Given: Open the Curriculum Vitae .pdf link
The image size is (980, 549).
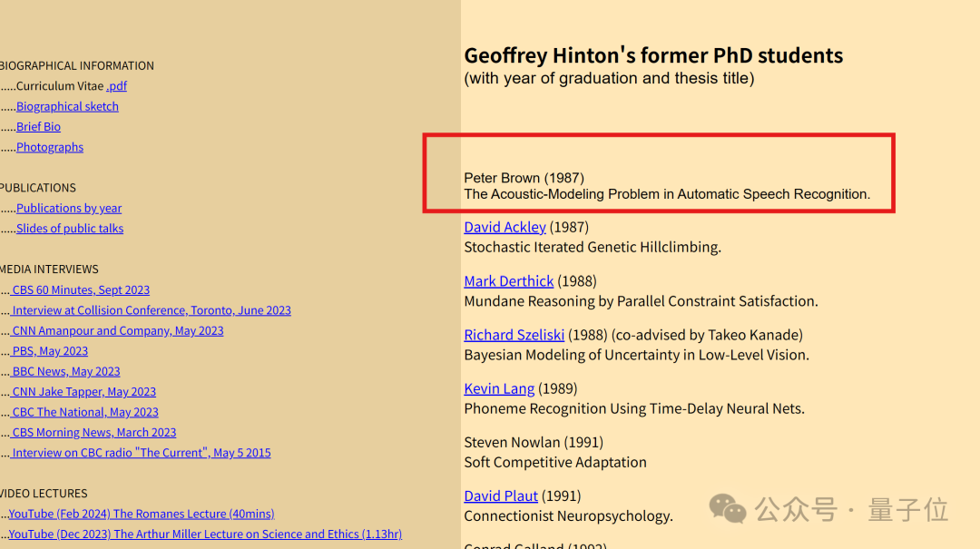Looking at the screenshot, I should (116, 86).
